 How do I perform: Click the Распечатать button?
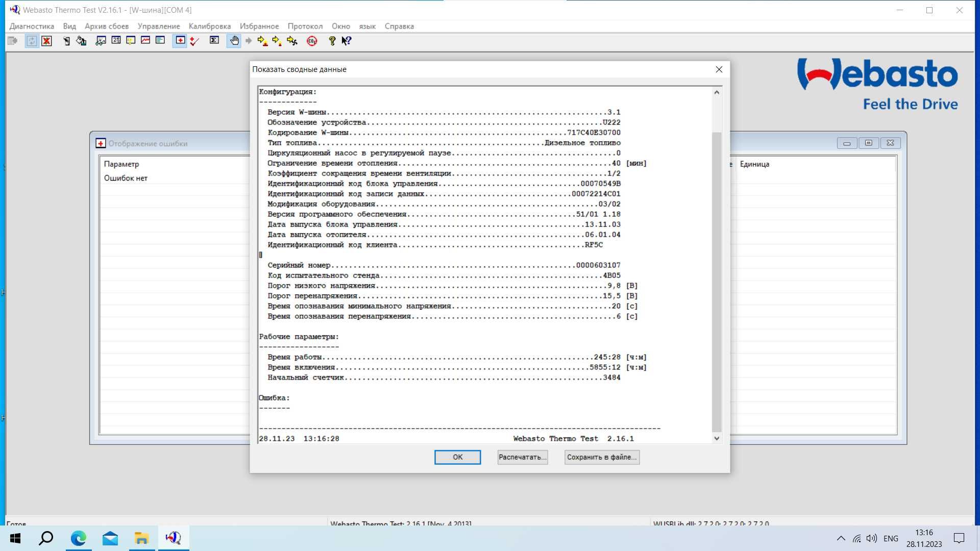pos(523,457)
